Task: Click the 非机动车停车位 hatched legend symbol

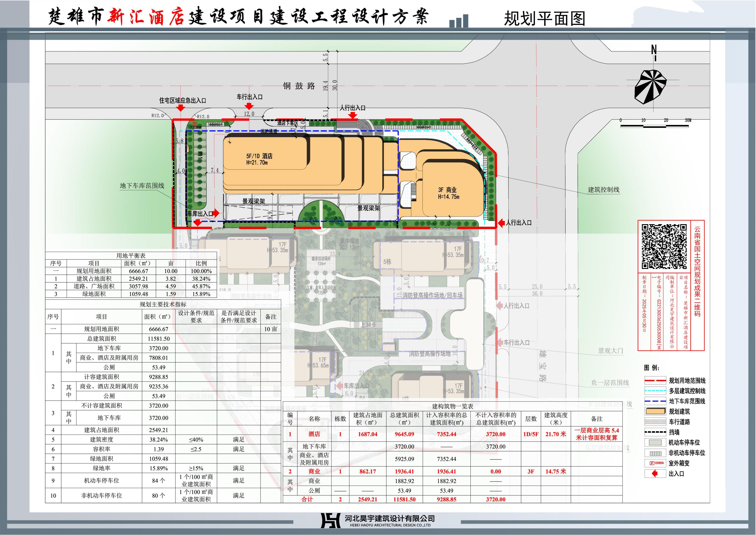Action: pos(655,453)
